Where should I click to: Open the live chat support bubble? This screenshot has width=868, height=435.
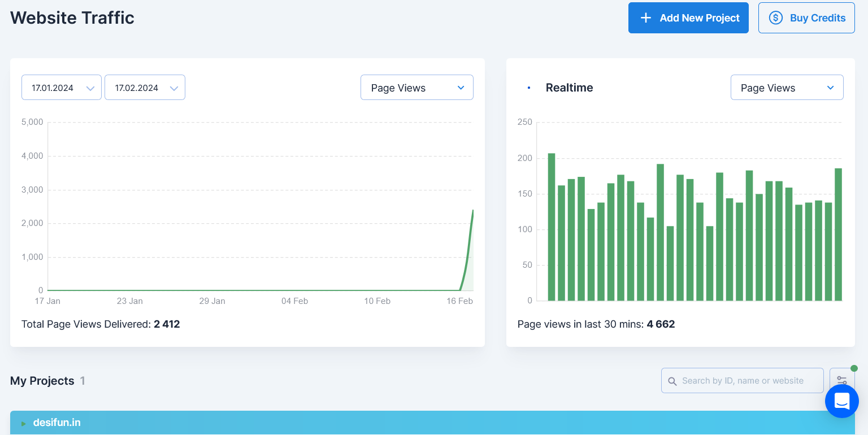click(842, 401)
